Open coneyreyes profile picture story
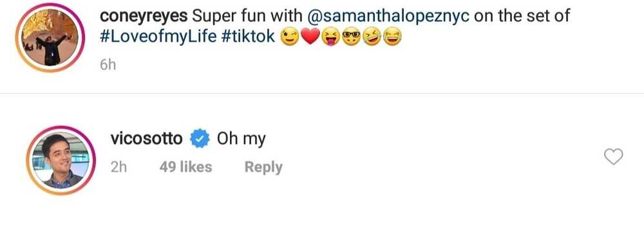Viewport: 644px width, 236px height. (50, 38)
